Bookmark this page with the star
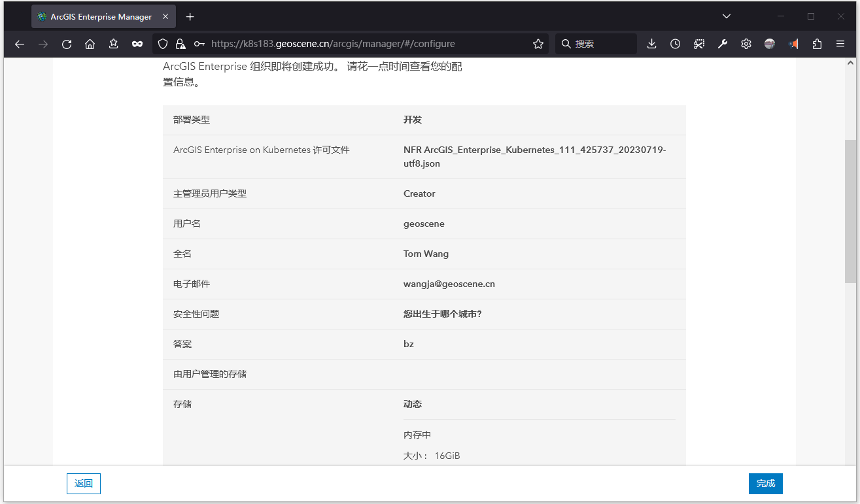The width and height of the screenshot is (860, 504). pyautogui.click(x=538, y=44)
